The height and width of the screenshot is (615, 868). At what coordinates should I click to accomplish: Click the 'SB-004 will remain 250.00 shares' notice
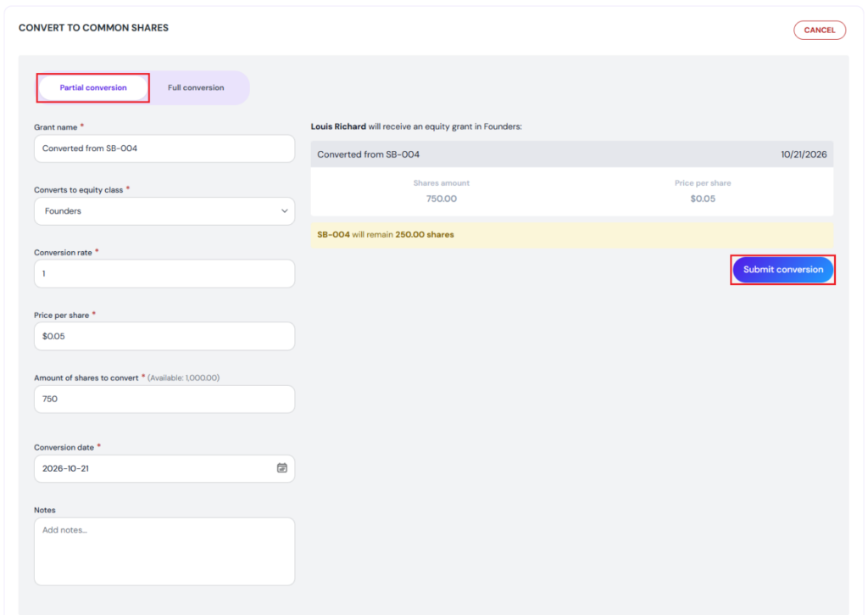tap(572, 235)
